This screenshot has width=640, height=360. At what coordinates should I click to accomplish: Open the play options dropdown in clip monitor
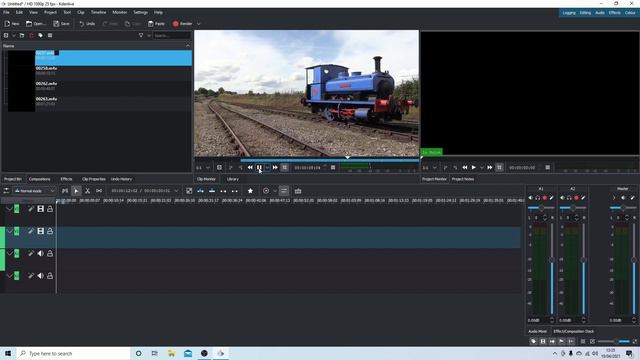(267, 167)
